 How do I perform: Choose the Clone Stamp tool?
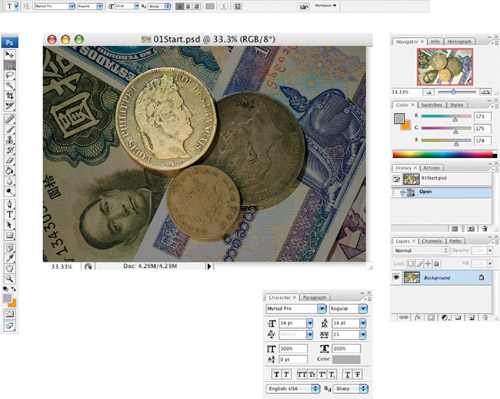coord(10,140)
